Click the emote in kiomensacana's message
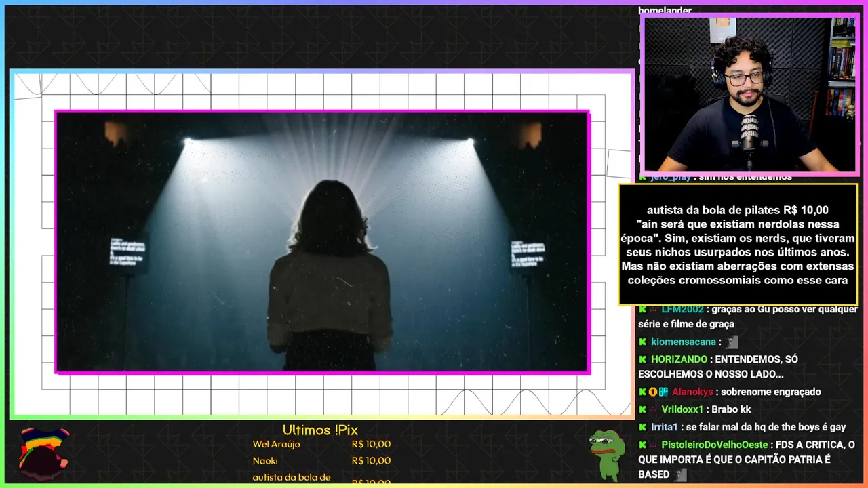 pyautogui.click(x=732, y=342)
